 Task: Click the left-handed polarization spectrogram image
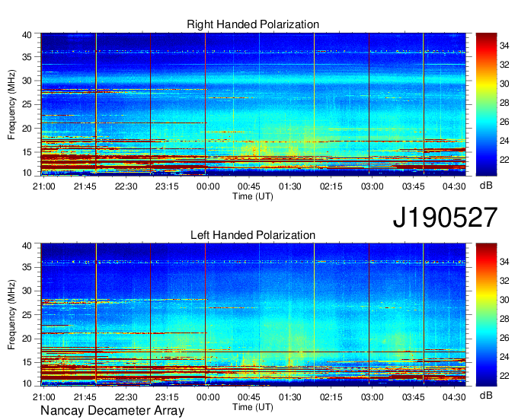pyautogui.click(x=253, y=314)
